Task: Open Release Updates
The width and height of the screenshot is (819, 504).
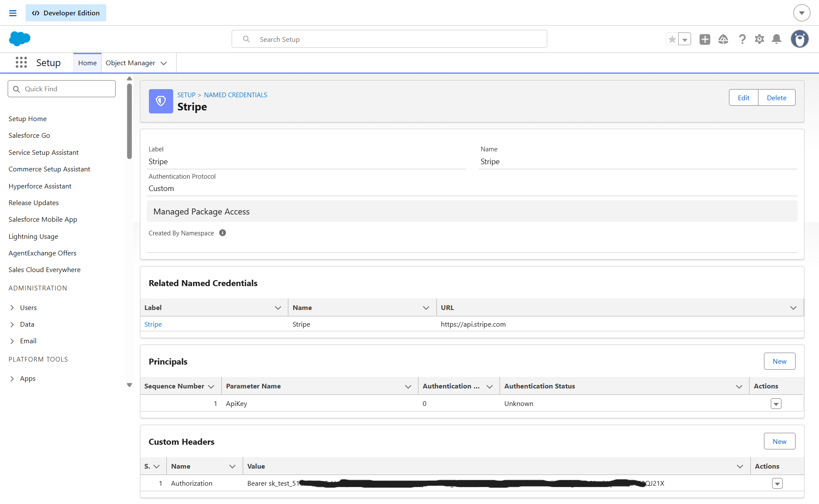Action: coord(34,203)
